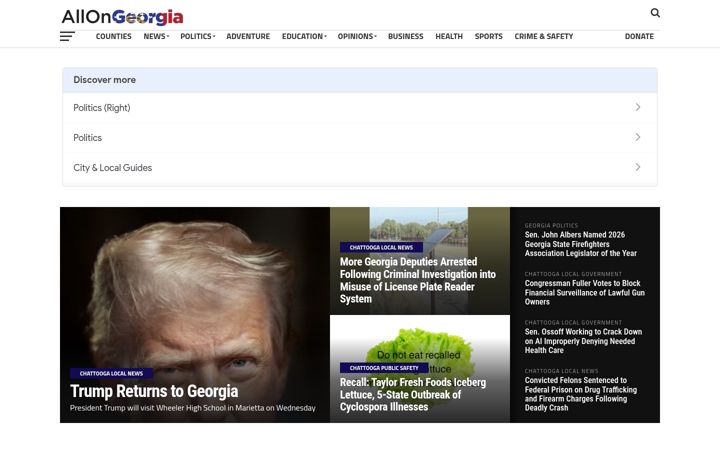Click chevron beside Politics (Right)
720x450 pixels.
pyautogui.click(x=638, y=107)
